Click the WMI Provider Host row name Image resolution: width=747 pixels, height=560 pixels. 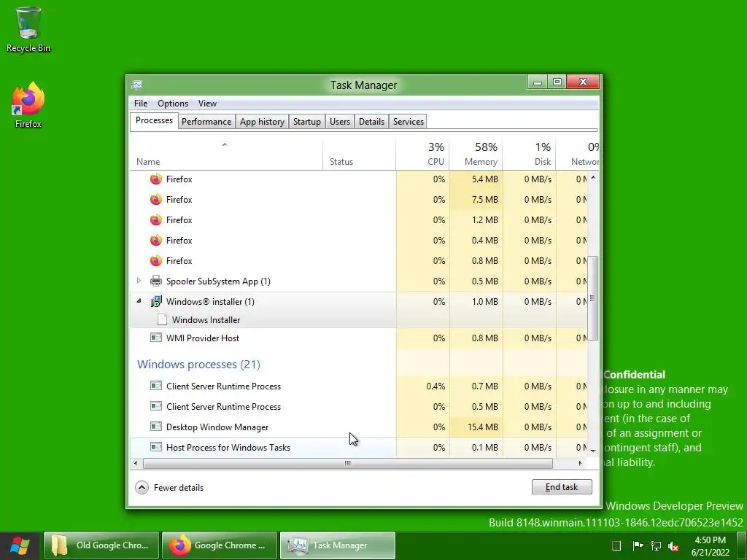(x=203, y=338)
